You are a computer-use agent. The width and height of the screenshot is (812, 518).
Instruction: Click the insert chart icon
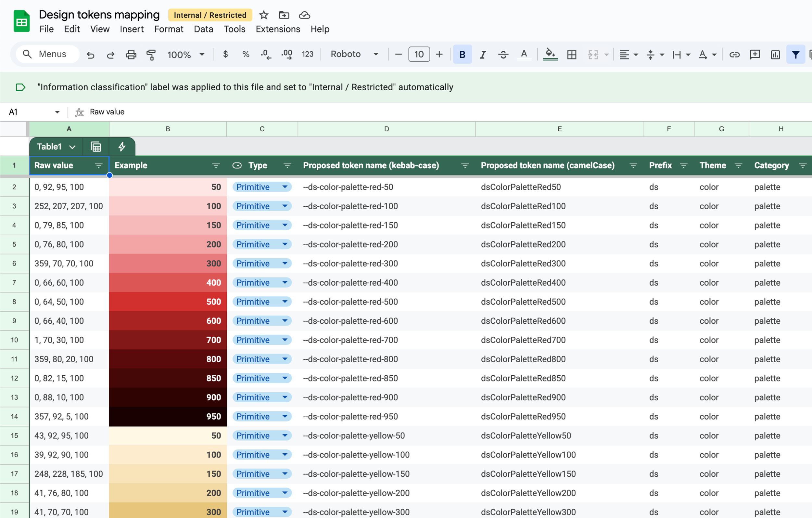coord(775,54)
